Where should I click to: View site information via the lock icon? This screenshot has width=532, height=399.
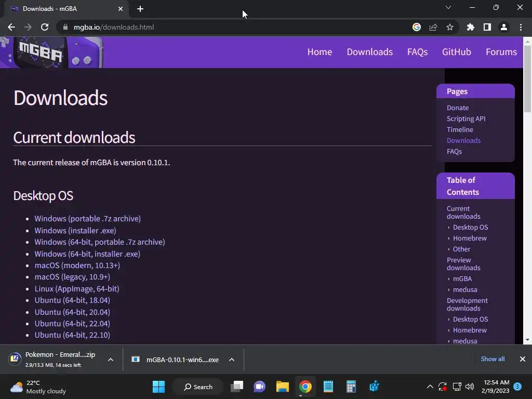[65, 27]
